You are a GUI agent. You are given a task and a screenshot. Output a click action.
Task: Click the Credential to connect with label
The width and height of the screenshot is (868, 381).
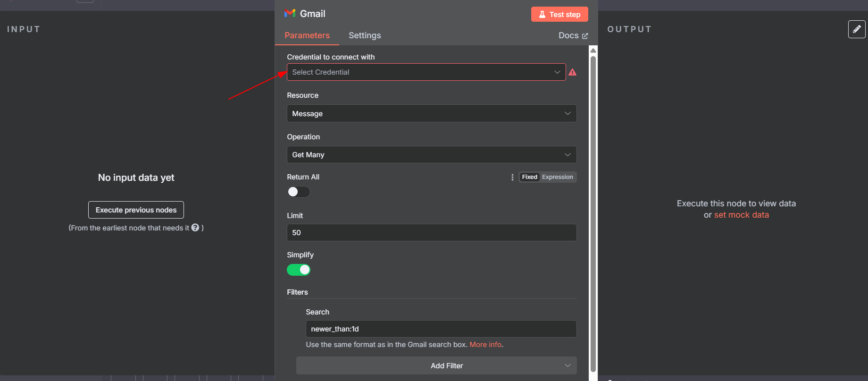tap(331, 57)
